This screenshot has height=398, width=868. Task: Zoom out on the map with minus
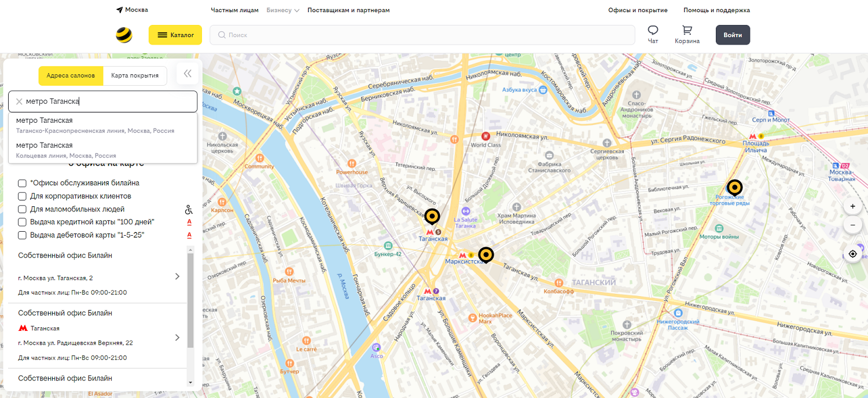click(x=852, y=225)
